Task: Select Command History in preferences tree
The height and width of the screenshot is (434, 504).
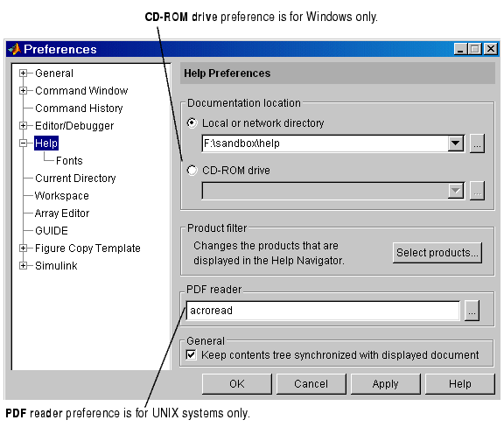Action: pos(79,108)
